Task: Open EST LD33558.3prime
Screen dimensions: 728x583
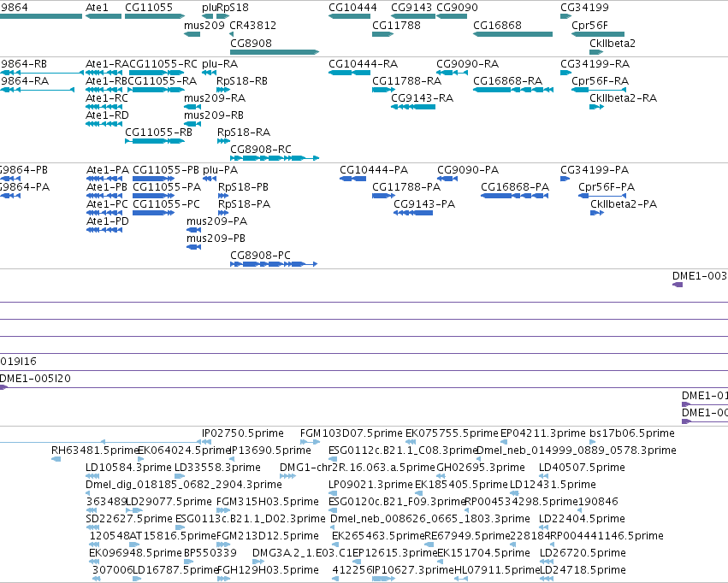Action: click(x=217, y=468)
